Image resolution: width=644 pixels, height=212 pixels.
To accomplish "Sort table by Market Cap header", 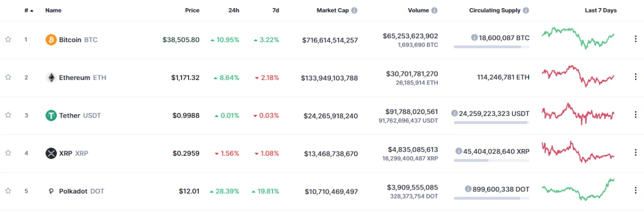I will [333, 10].
